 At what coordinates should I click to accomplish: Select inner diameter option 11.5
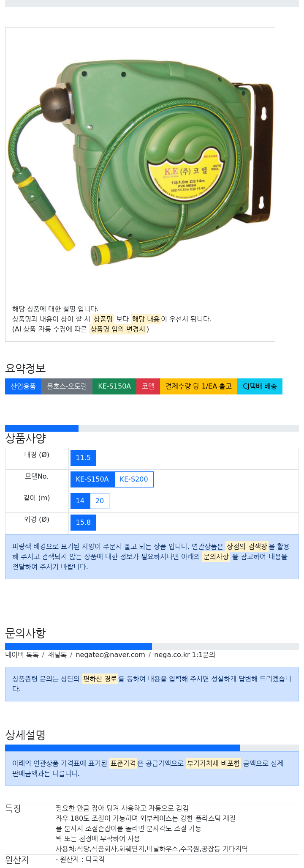(x=83, y=458)
